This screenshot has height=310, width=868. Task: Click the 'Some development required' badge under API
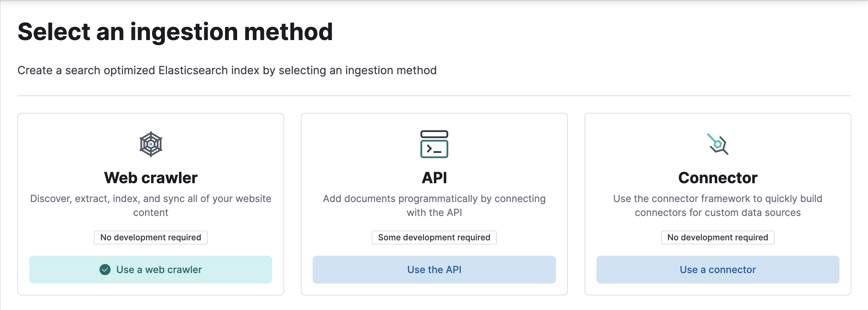[x=434, y=237]
